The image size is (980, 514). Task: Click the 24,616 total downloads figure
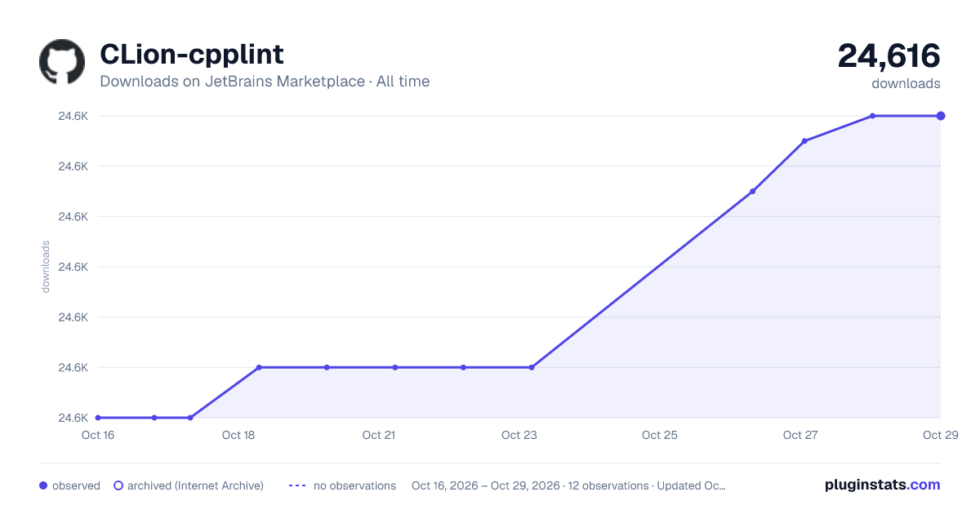[x=889, y=55]
